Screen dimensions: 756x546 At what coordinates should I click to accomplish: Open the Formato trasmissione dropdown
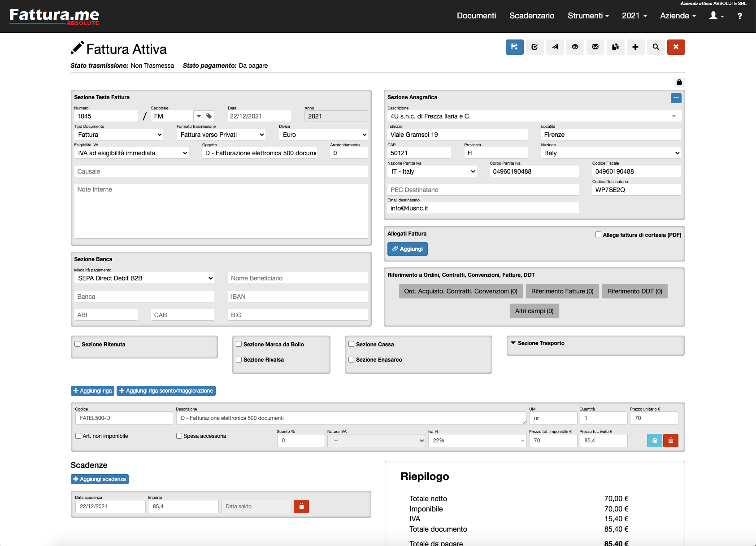click(x=221, y=135)
